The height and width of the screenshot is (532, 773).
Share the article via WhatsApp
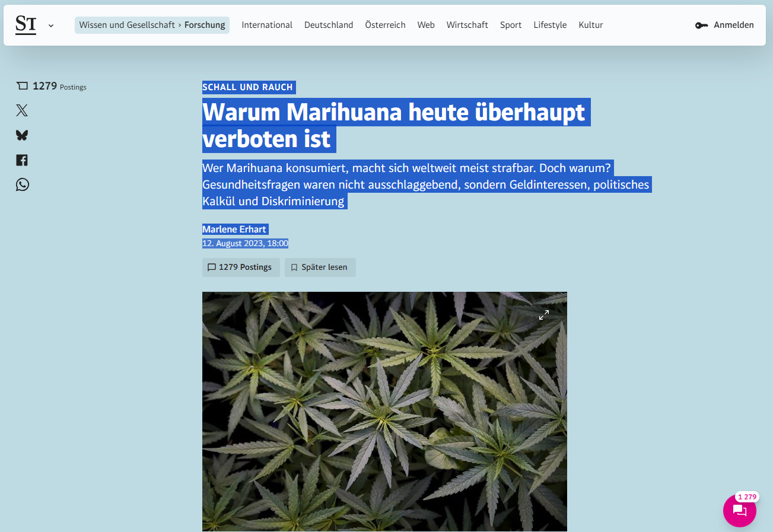coord(22,184)
